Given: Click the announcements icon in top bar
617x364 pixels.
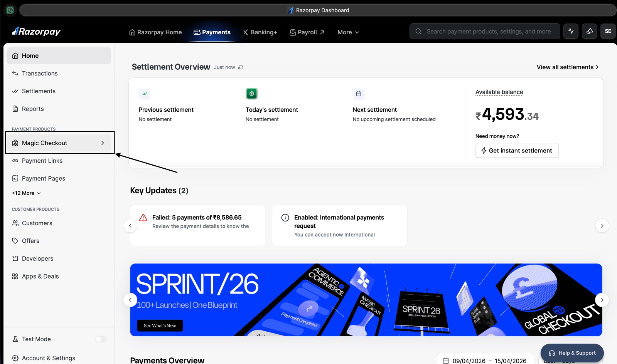Looking at the screenshot, I should 589,32.
